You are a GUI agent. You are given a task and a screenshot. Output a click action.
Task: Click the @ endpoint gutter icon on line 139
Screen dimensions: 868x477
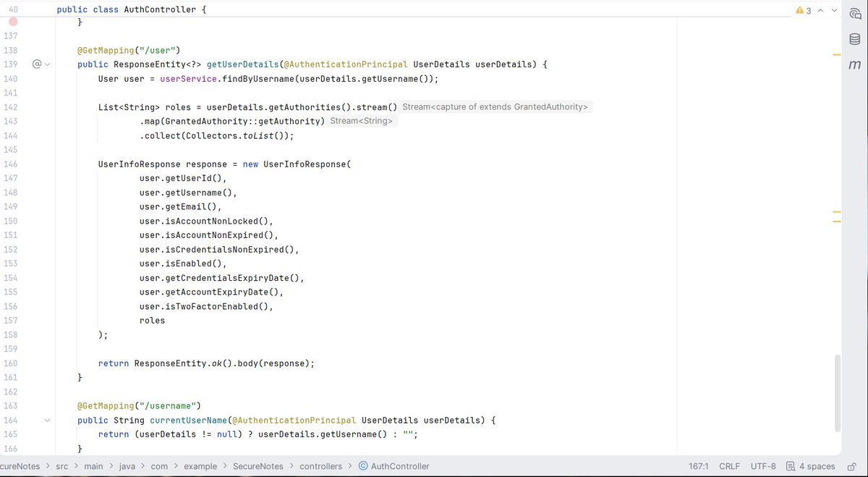(x=37, y=64)
